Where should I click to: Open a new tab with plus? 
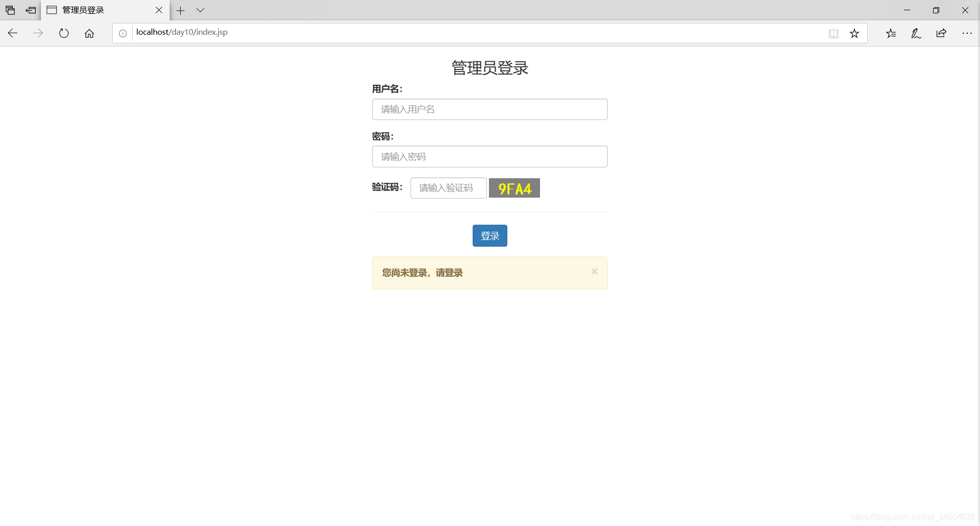click(180, 10)
